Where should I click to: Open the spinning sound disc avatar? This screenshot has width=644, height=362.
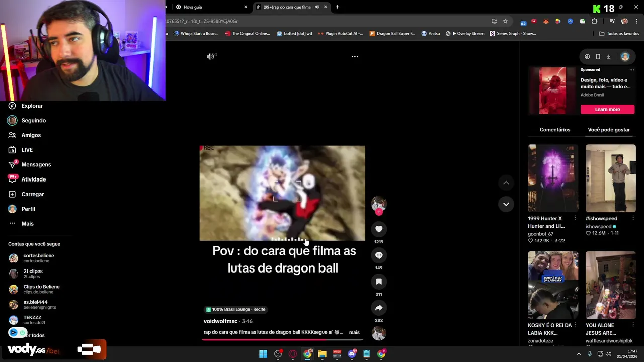(379, 333)
